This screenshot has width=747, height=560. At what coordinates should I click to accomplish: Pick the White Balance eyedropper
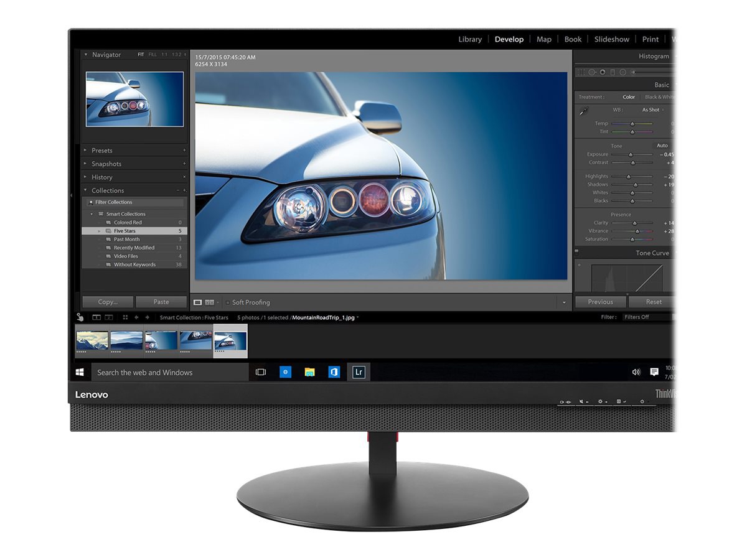pyautogui.click(x=583, y=111)
